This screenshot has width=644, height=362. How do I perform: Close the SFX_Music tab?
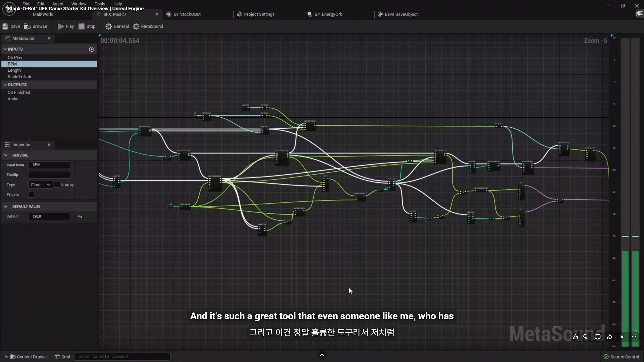tap(157, 14)
